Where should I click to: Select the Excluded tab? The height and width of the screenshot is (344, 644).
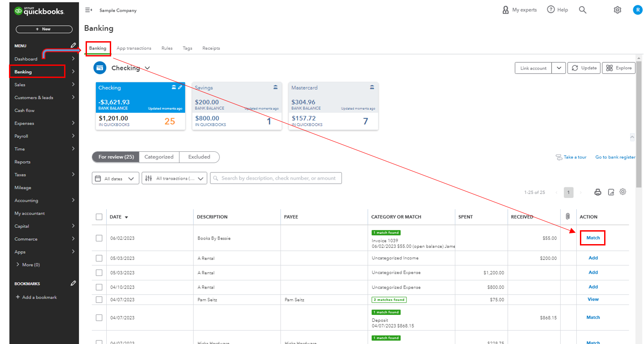[199, 157]
